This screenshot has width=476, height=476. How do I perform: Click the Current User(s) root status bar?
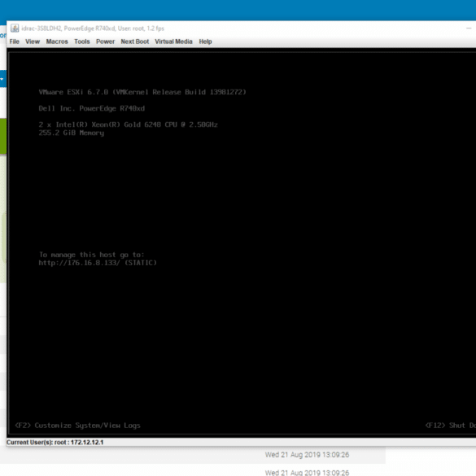point(55,443)
